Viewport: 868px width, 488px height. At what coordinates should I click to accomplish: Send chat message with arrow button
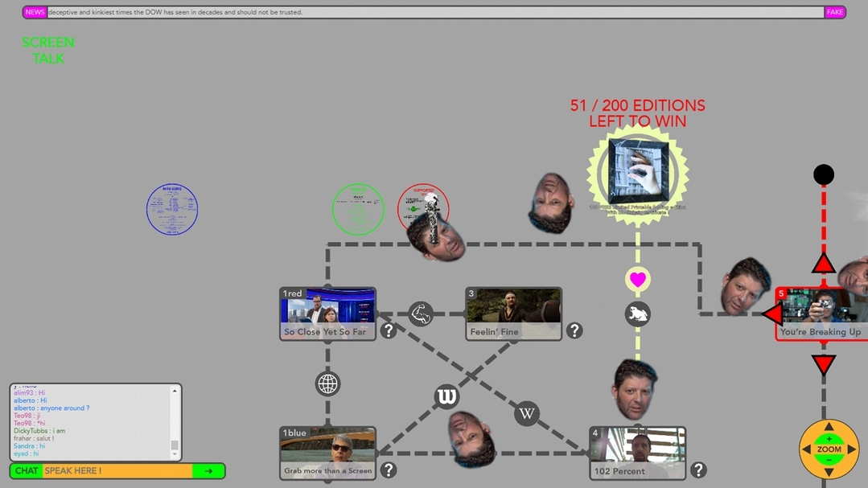coord(208,471)
